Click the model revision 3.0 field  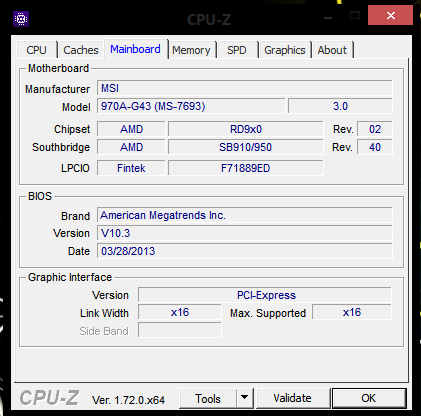coord(340,106)
